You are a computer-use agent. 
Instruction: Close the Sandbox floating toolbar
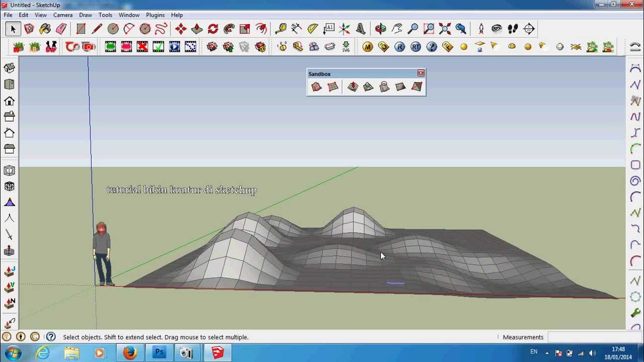point(421,73)
